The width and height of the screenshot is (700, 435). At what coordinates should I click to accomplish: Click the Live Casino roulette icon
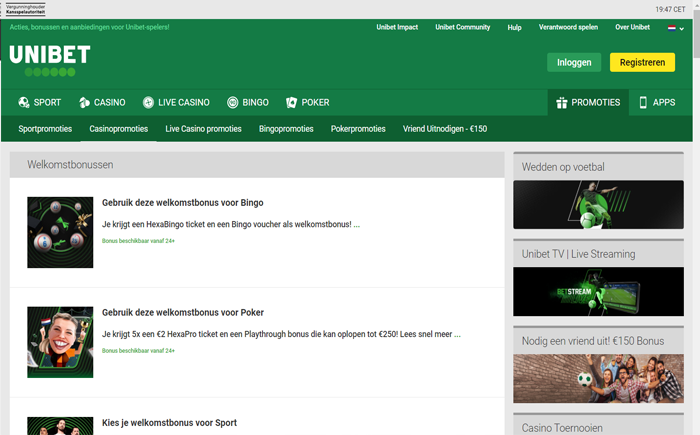point(148,102)
